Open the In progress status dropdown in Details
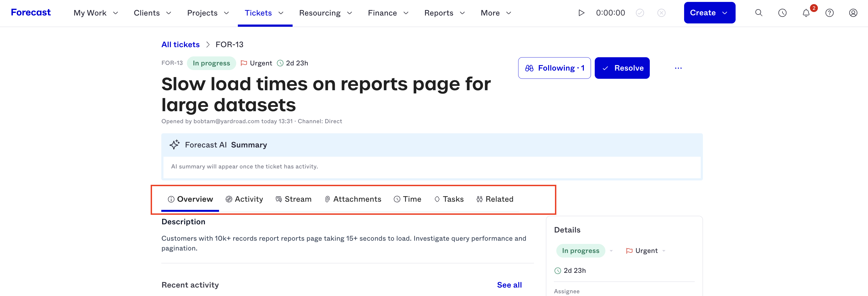The width and height of the screenshot is (868, 296). click(584, 250)
